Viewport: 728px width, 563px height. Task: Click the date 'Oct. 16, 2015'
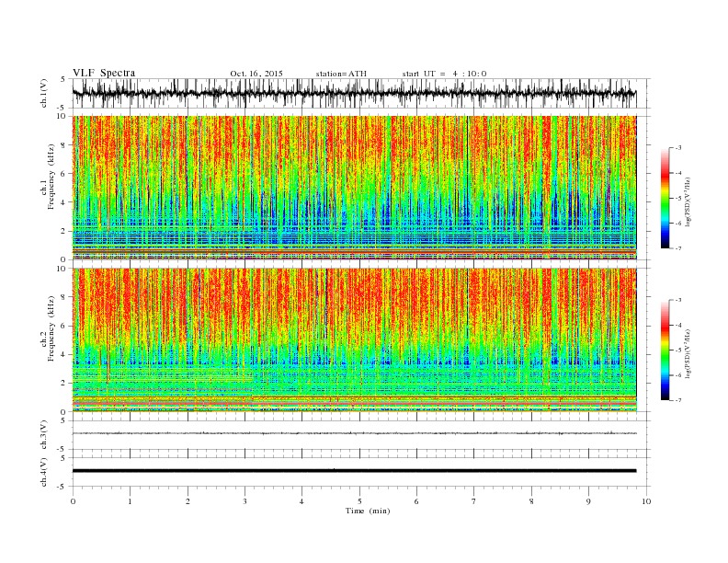point(256,74)
